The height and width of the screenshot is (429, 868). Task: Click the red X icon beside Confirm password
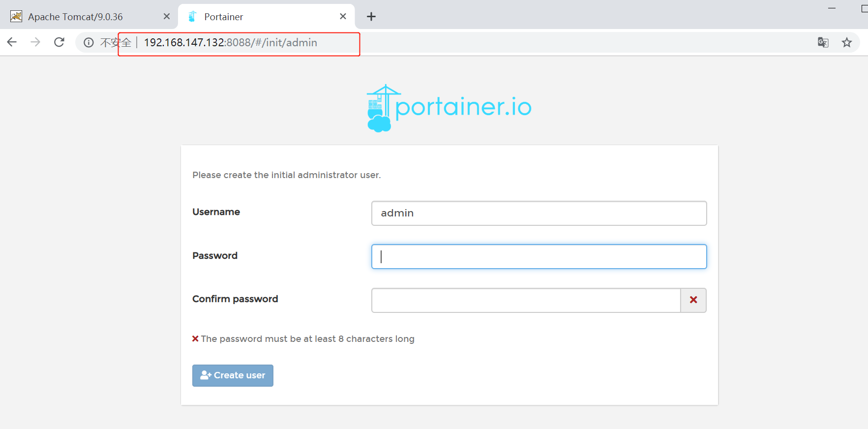[x=693, y=300]
